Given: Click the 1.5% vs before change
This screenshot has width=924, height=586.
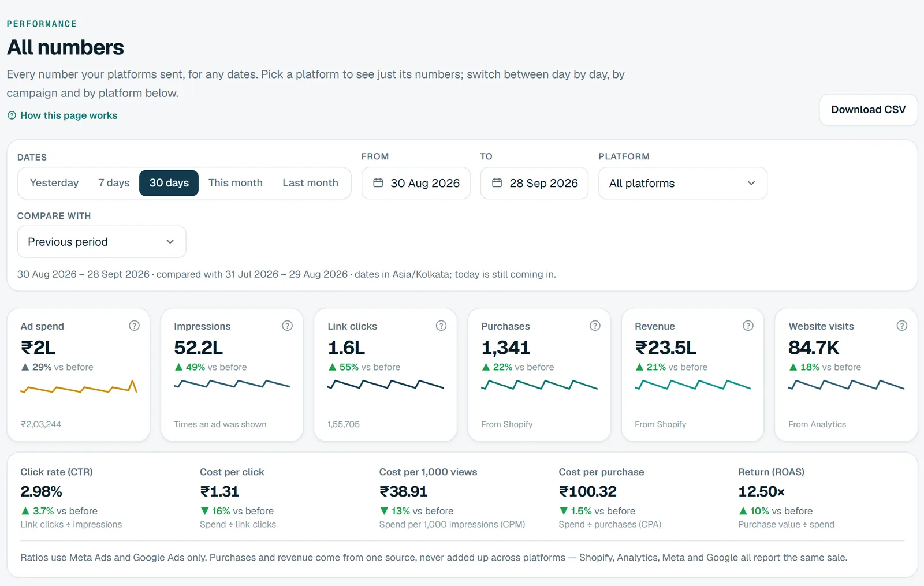Looking at the screenshot, I should coord(597,511).
